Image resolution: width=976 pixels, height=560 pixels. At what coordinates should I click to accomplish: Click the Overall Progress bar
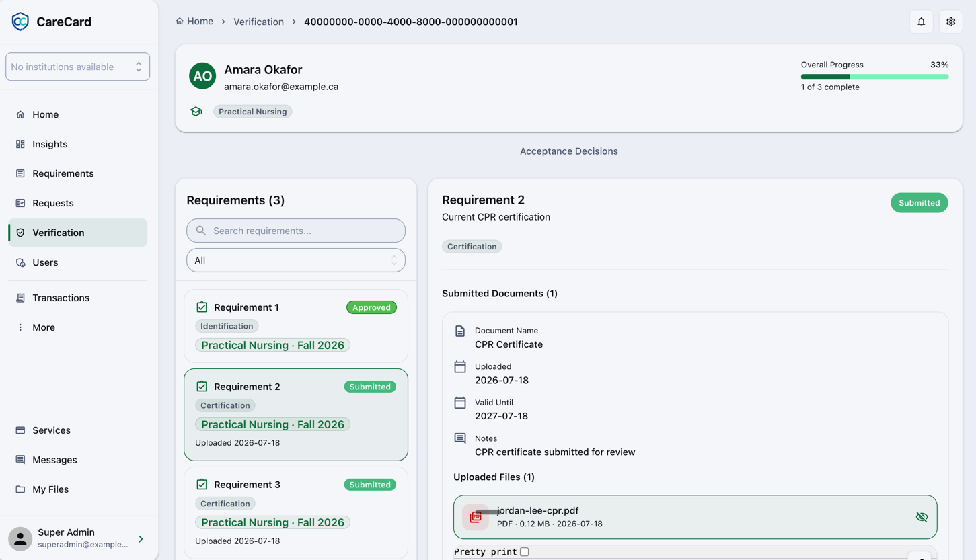(874, 77)
